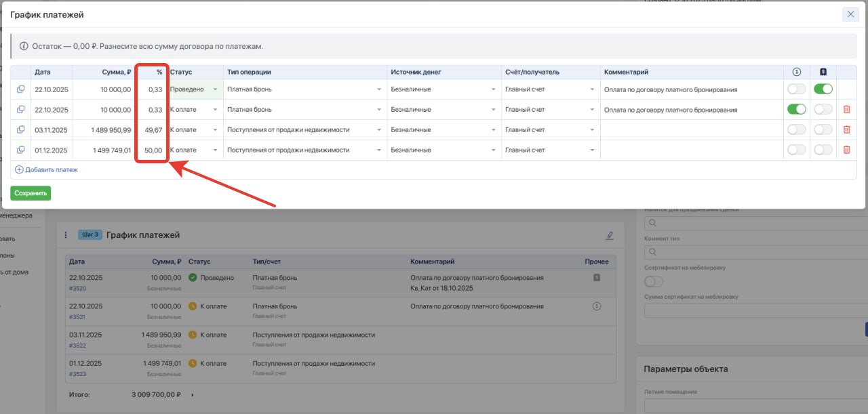Click the copy icon for the 03.11.2025 payment
This screenshot has width=868, height=414.
pyautogui.click(x=20, y=130)
